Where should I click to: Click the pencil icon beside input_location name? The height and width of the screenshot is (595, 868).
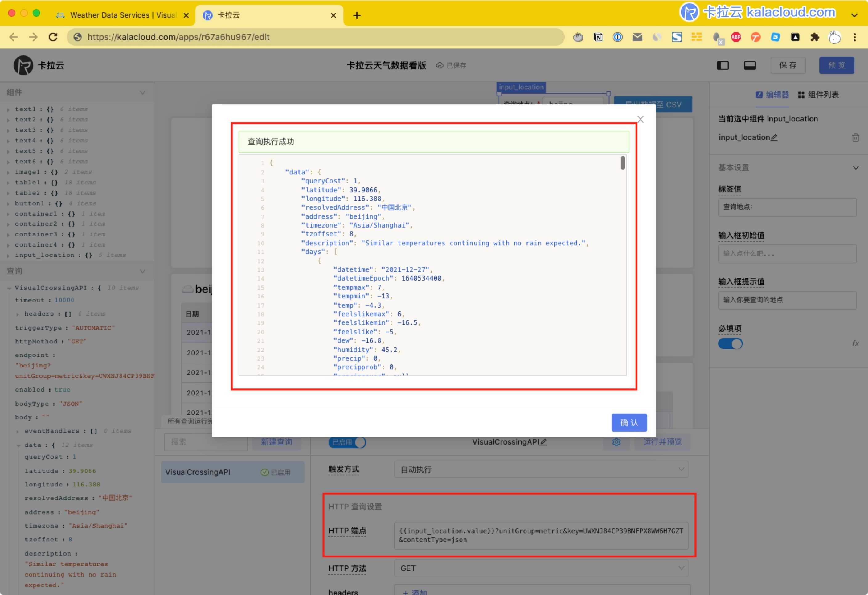pos(774,137)
